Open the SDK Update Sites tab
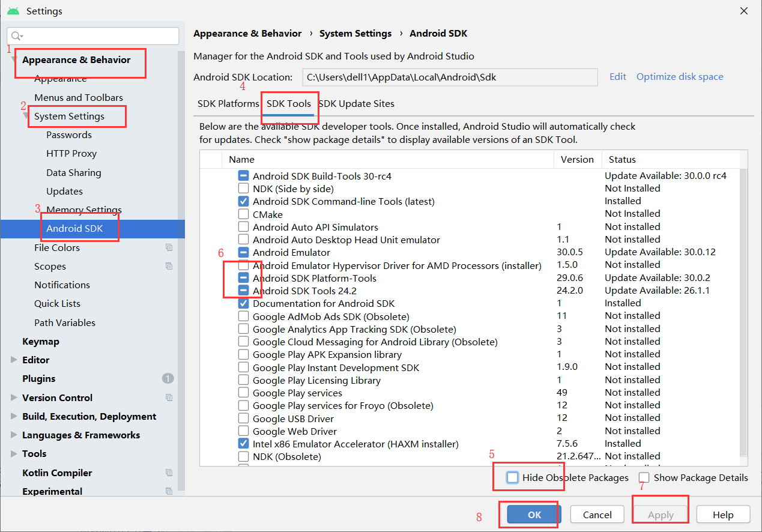The height and width of the screenshot is (532, 762). click(x=356, y=103)
